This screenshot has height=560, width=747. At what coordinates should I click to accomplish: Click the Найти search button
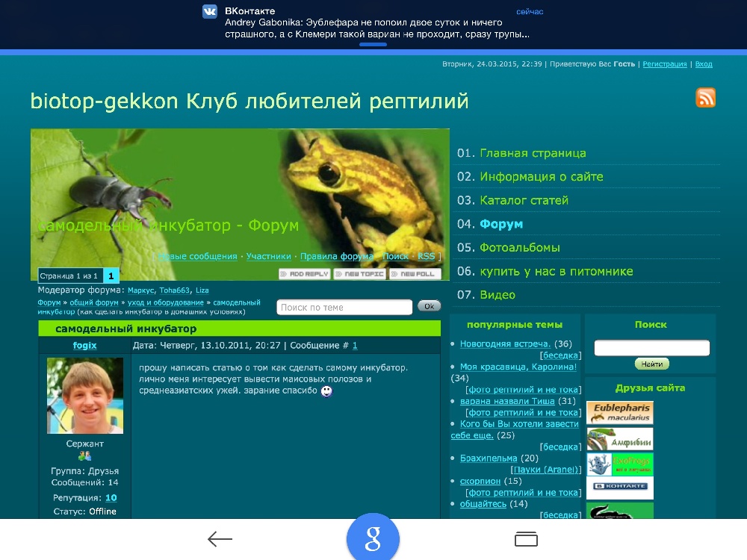pyautogui.click(x=651, y=364)
